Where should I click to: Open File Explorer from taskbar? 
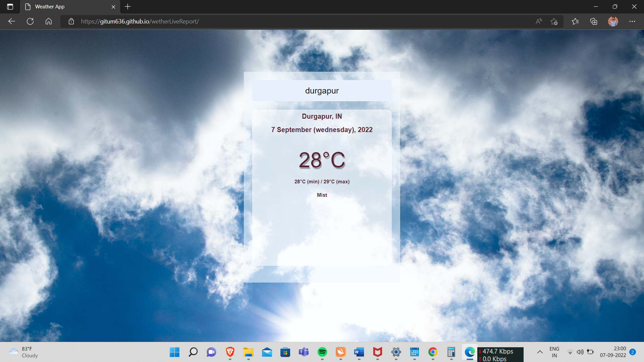click(248, 352)
